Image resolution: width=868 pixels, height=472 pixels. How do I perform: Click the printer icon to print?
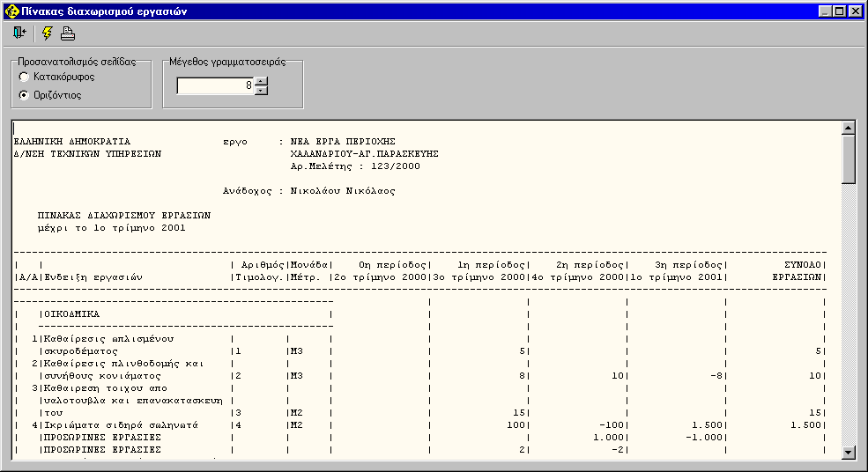(68, 33)
